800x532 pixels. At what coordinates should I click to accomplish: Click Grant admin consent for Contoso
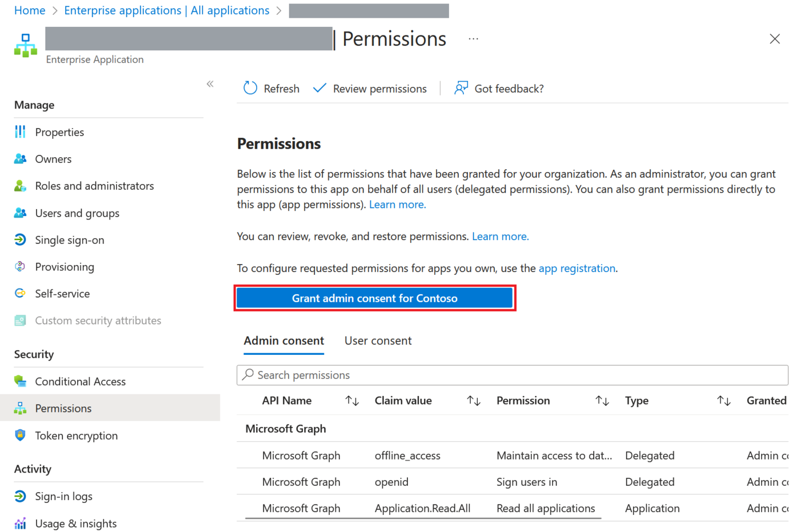[x=375, y=298]
